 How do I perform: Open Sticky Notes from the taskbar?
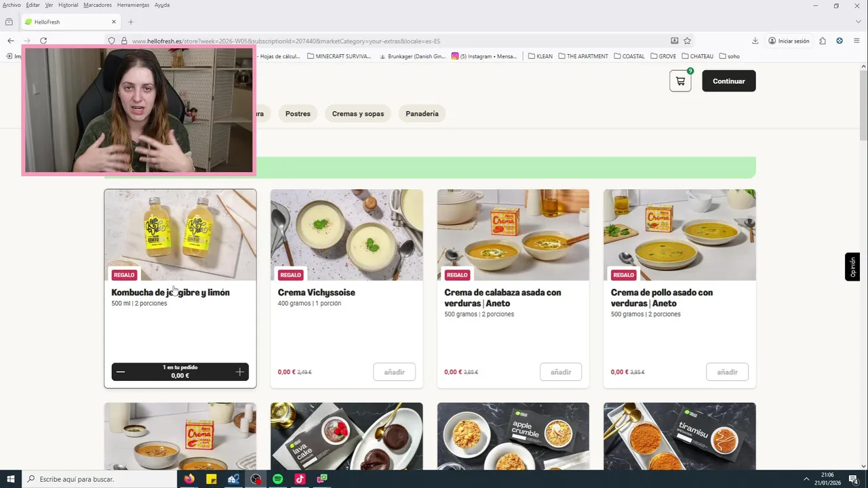212,479
